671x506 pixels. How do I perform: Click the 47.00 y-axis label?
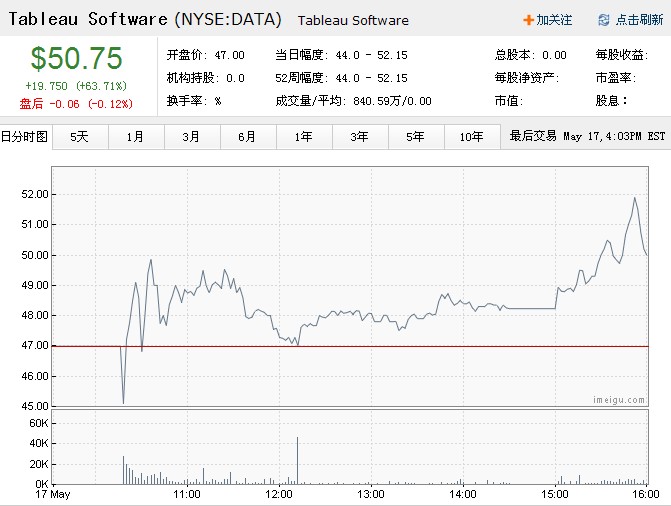tap(35, 345)
